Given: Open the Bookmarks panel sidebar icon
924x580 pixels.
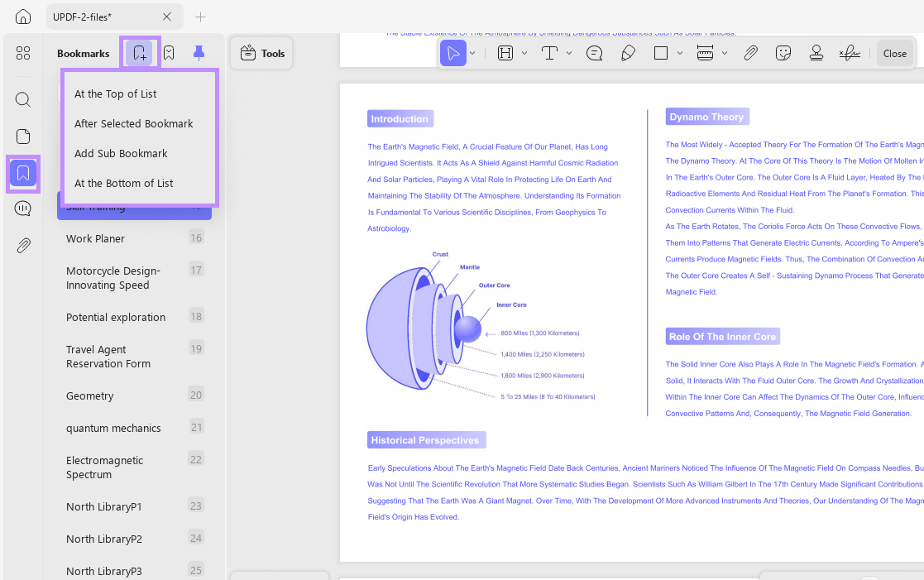Looking at the screenshot, I should (23, 173).
